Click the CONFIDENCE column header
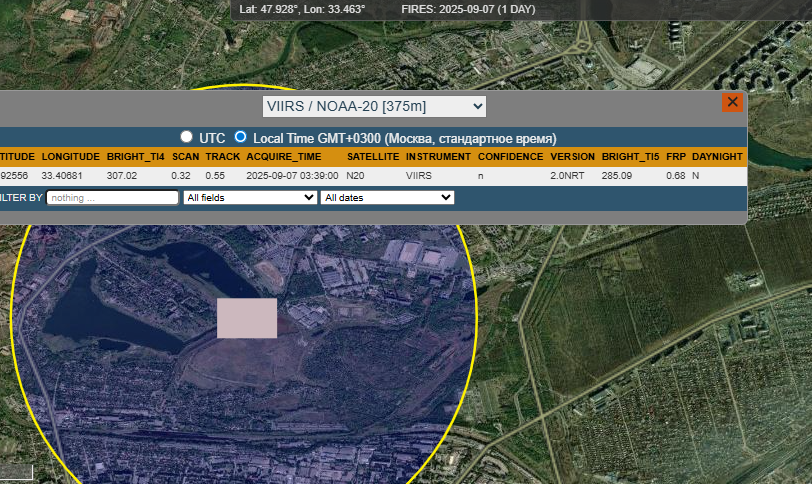This screenshot has height=484, width=812. 510,157
